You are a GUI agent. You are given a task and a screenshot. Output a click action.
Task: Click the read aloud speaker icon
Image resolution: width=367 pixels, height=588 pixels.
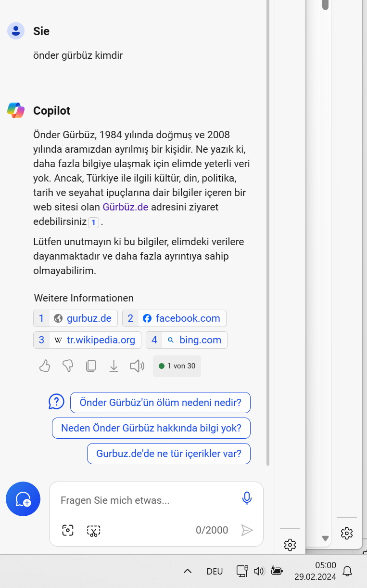coord(137,366)
